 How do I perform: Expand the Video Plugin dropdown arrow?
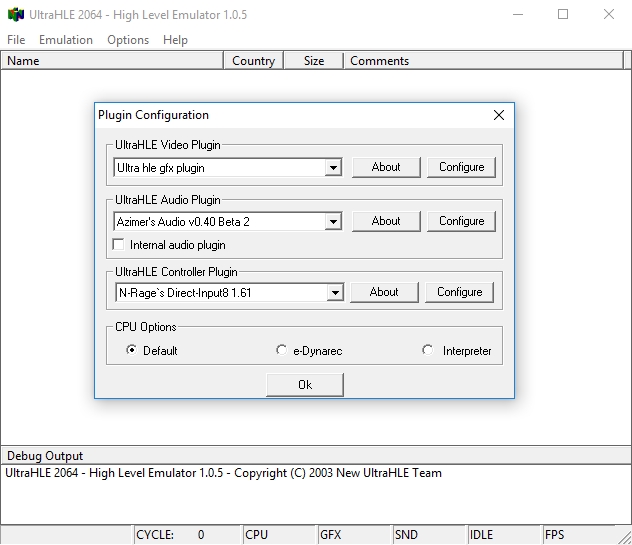333,167
